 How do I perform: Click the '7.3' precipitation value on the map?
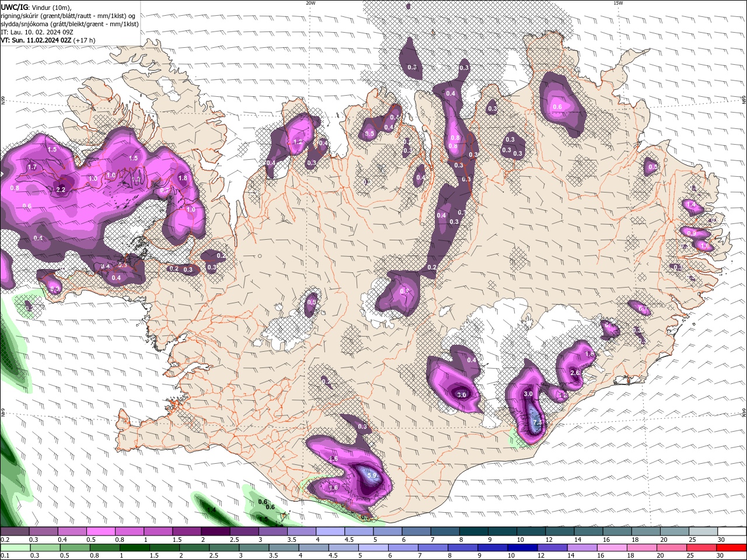tap(537, 422)
